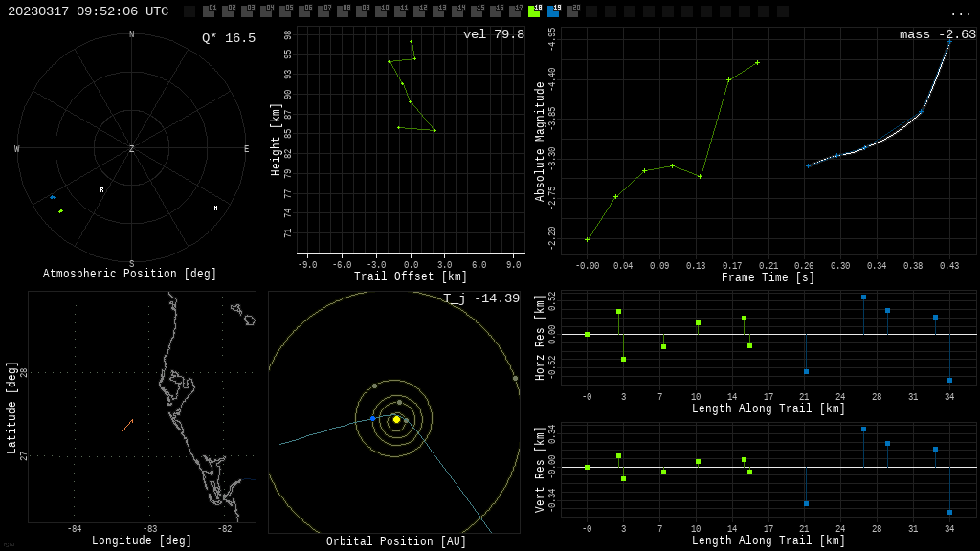This screenshot has width=980, height=551.
Task: Click the 'Q* 16.5' value
Action: pos(229,38)
